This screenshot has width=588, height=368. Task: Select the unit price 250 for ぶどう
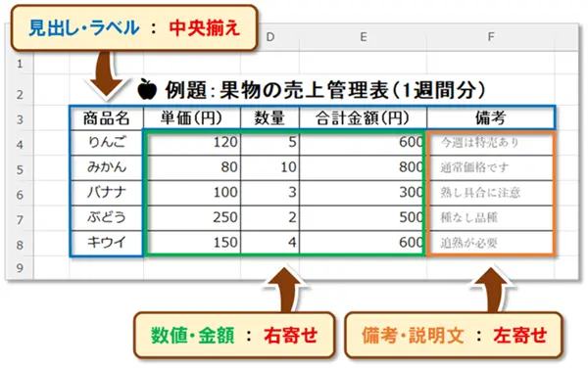[192, 218]
